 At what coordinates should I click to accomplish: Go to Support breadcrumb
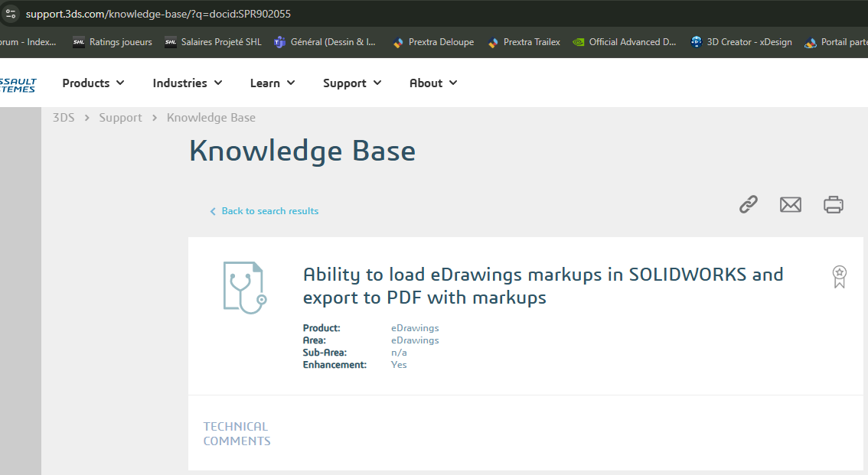coord(120,117)
